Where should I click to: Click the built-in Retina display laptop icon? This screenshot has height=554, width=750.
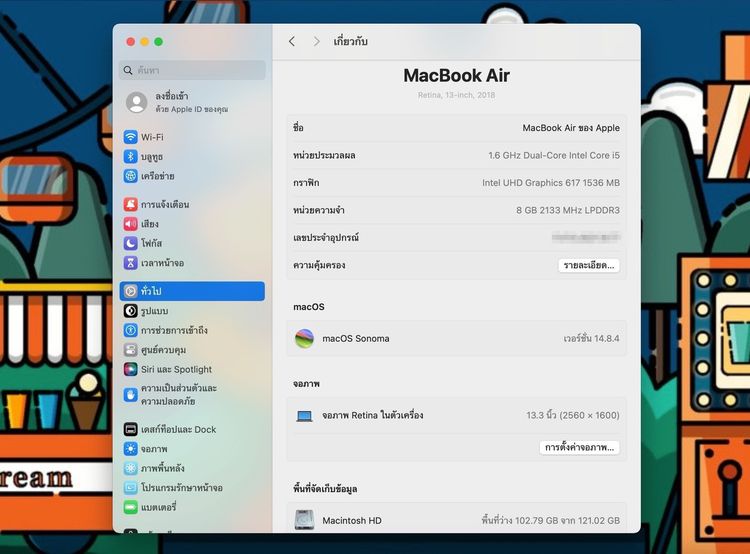coord(304,416)
